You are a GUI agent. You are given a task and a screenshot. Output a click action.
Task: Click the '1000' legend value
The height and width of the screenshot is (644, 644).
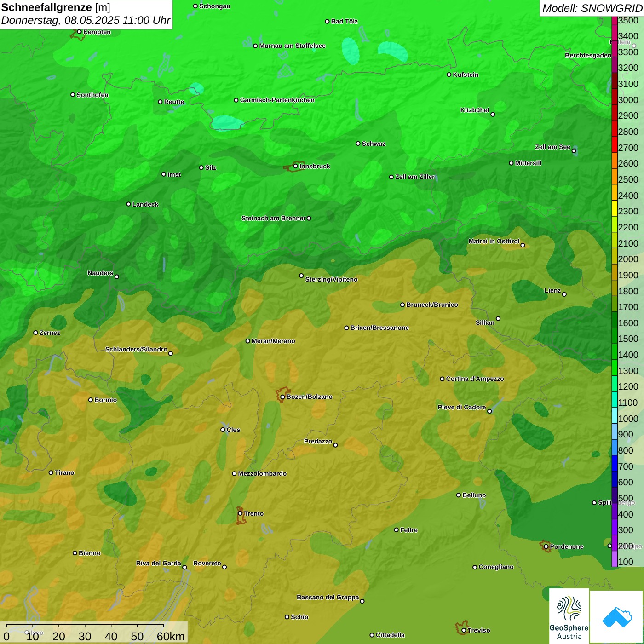628,419
